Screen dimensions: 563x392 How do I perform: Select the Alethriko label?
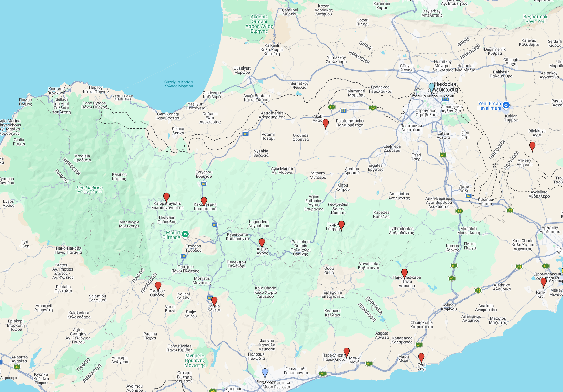tap(502, 287)
